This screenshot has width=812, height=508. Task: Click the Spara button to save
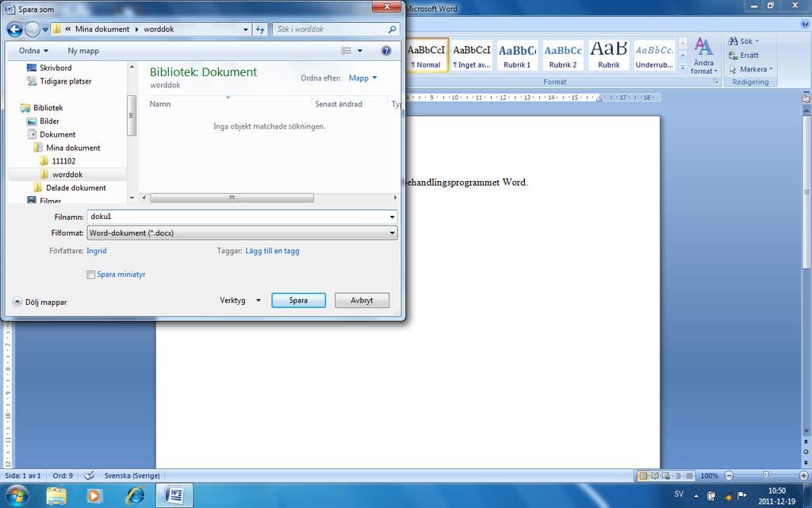(298, 300)
